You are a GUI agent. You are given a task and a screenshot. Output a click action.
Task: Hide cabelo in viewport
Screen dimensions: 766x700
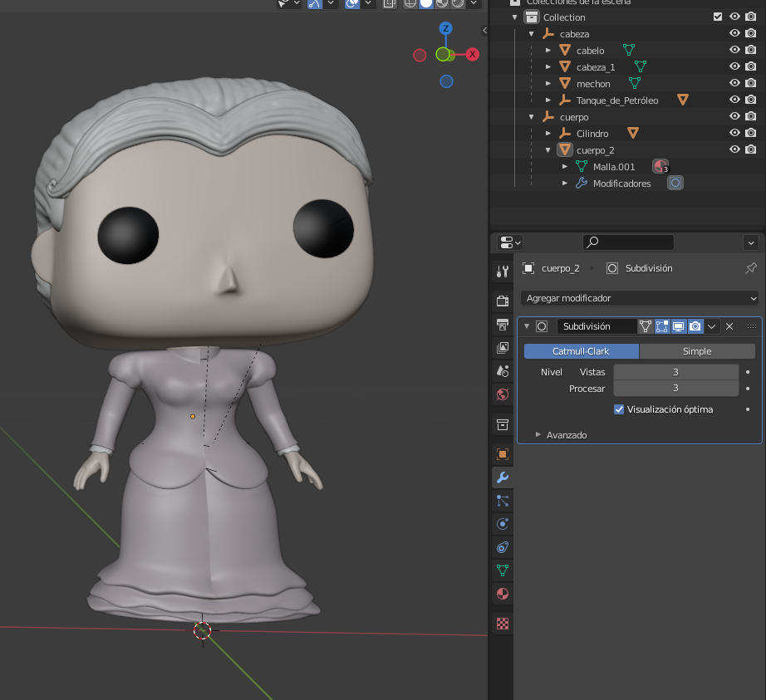coord(734,50)
